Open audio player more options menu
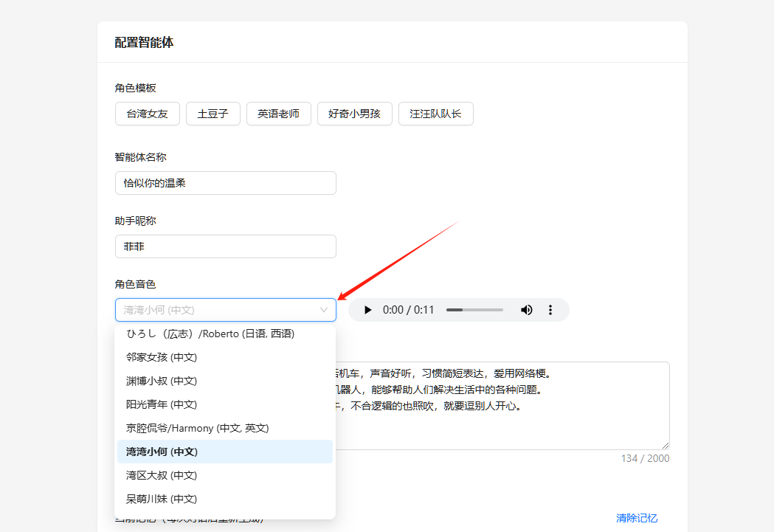The width and height of the screenshot is (774, 532). pos(550,310)
